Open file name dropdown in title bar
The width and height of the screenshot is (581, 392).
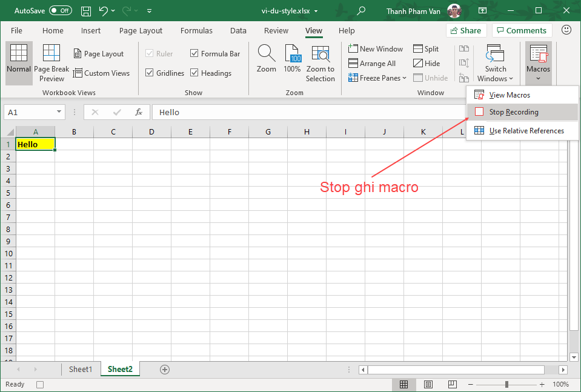[316, 12]
